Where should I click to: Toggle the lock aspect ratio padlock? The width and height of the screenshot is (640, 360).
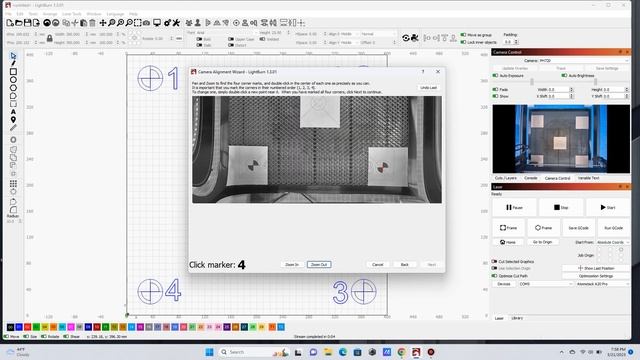(49, 38)
